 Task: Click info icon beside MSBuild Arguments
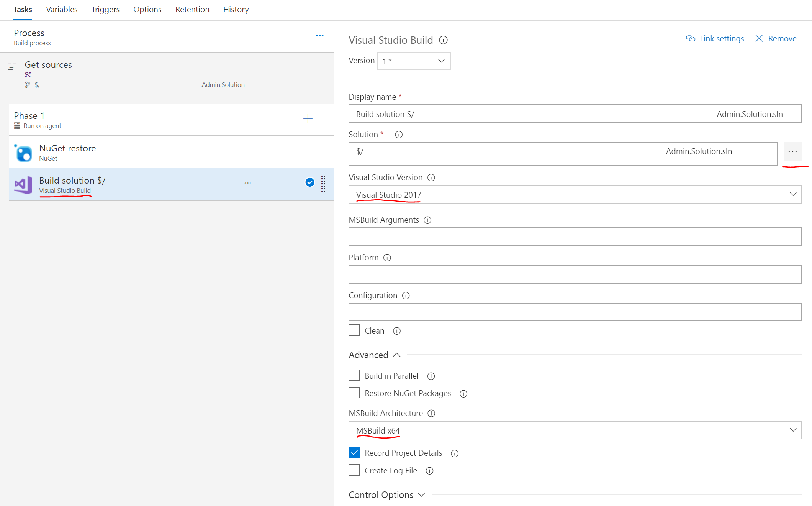coord(427,220)
